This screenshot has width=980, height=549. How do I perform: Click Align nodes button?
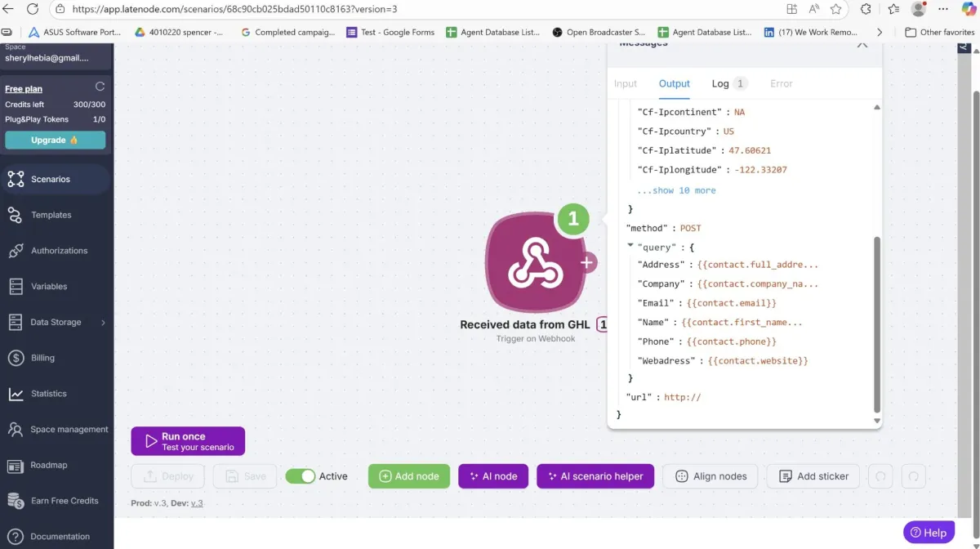[710, 476]
